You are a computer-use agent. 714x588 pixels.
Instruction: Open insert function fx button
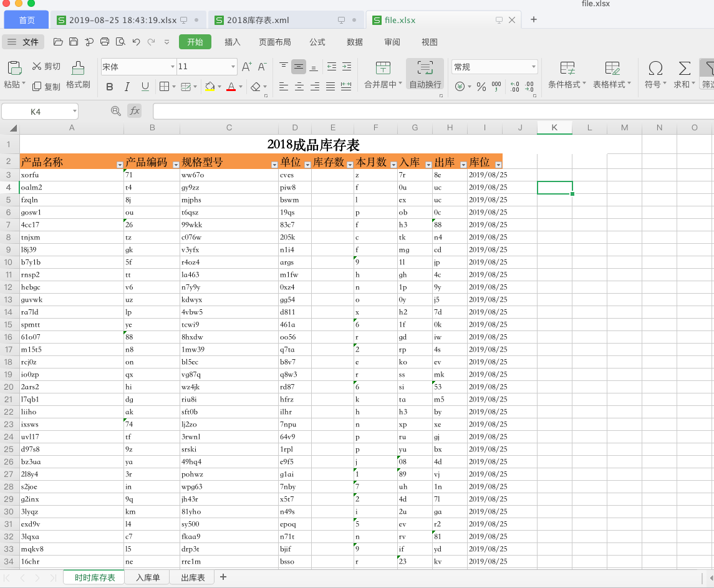coord(134,111)
